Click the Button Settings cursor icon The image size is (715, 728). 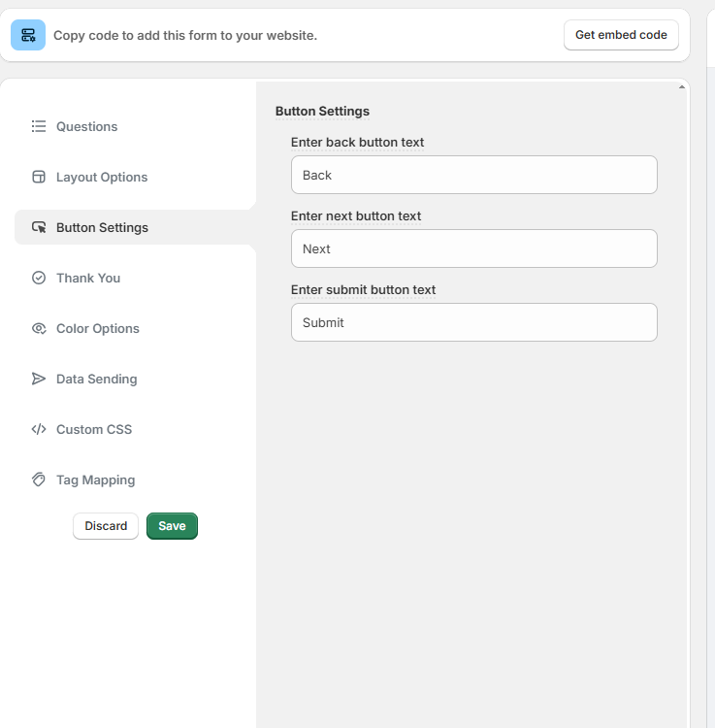39,227
